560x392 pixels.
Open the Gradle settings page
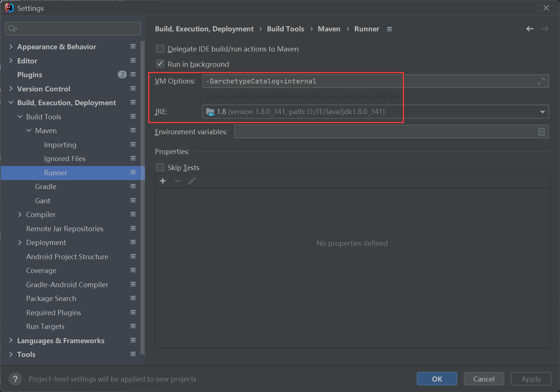pos(46,186)
